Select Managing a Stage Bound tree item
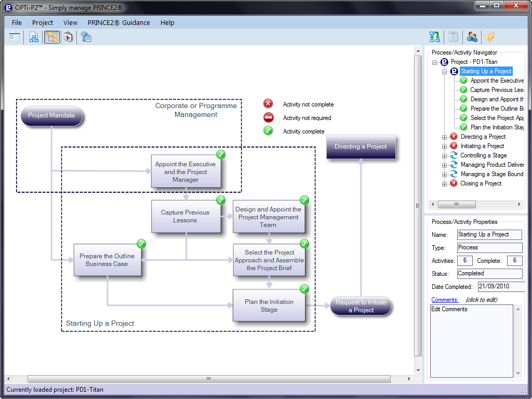The image size is (532, 399). 491,174
